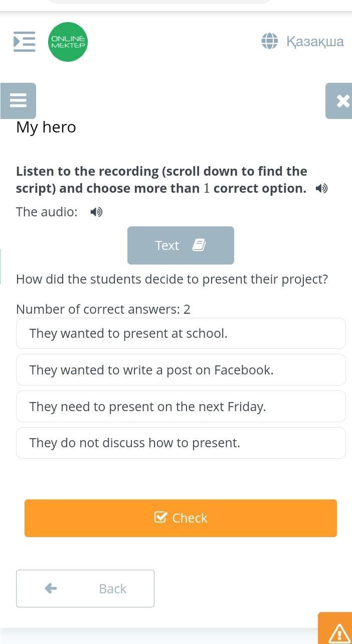Switch language to Қазақша

(x=314, y=41)
